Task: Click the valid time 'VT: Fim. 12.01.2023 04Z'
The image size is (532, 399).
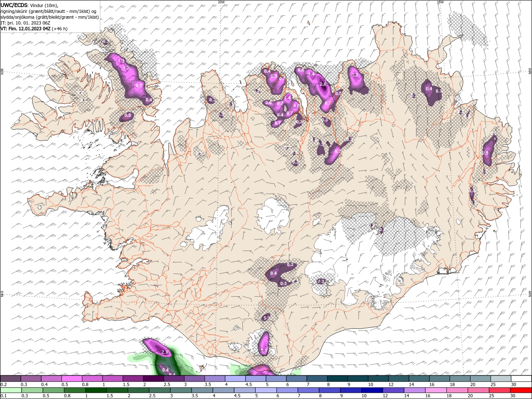Action: click(26, 29)
